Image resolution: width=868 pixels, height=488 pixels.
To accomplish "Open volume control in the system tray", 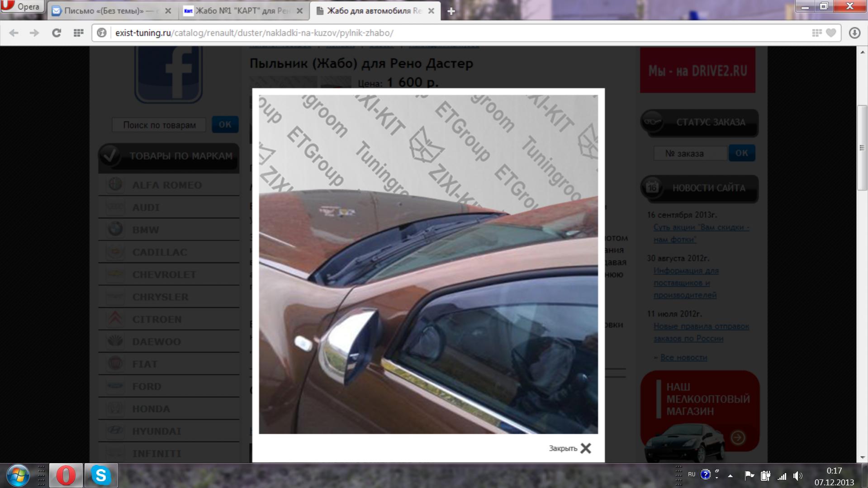I will point(798,475).
